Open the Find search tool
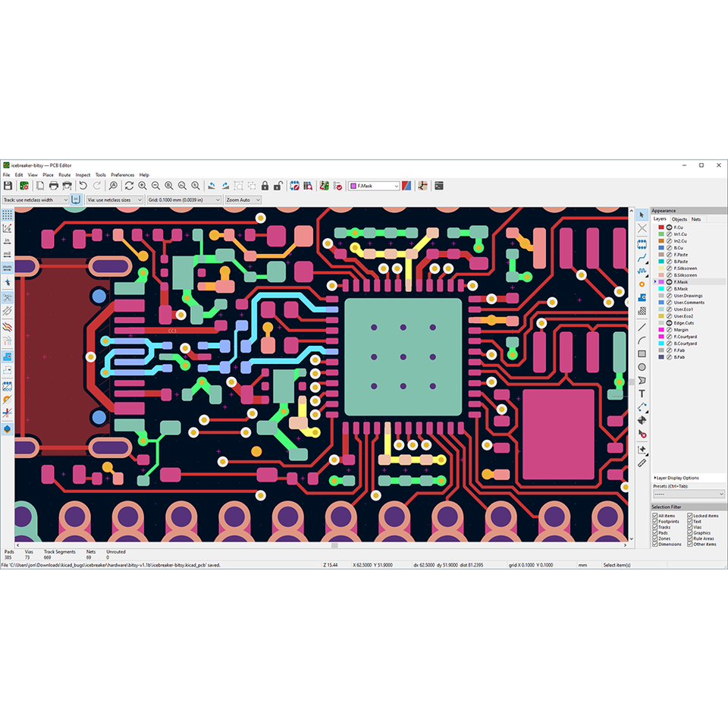The image size is (728, 728). point(113,186)
